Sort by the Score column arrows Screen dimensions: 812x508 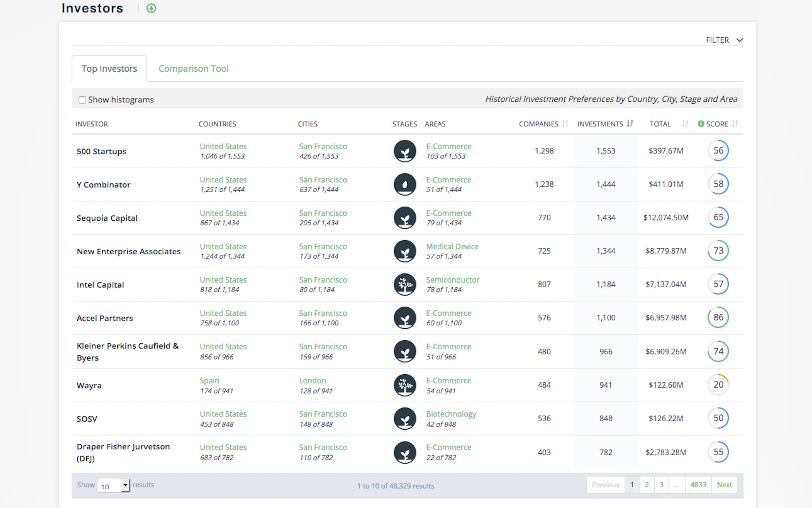735,123
